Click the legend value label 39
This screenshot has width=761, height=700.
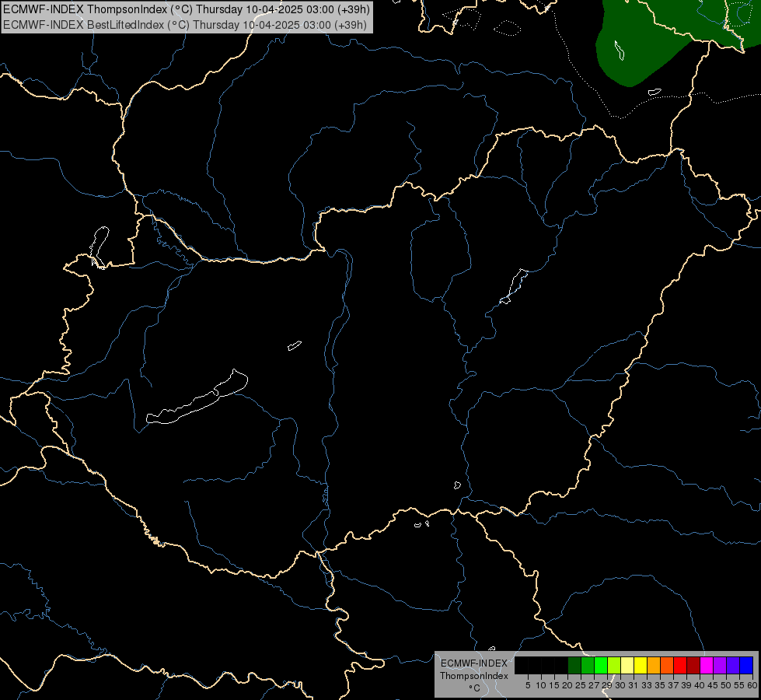[686, 685]
